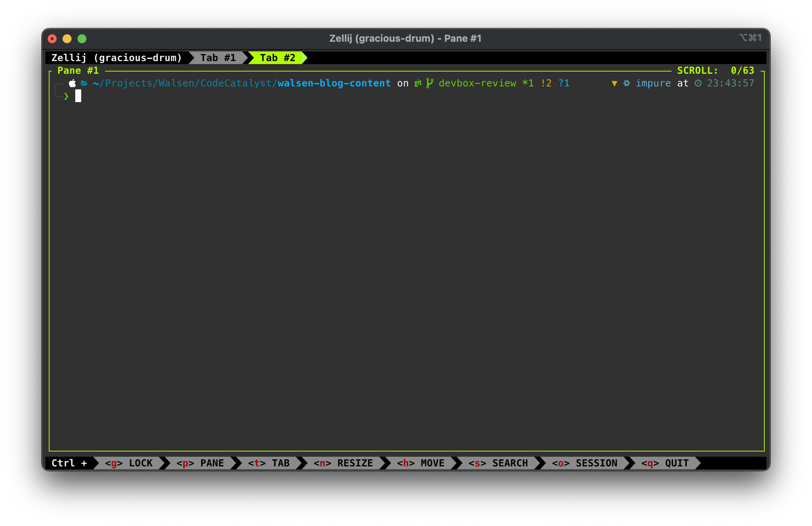The height and width of the screenshot is (526, 812).
Task: Click the Zellij (gracious-drum) session label
Action: pos(117,58)
